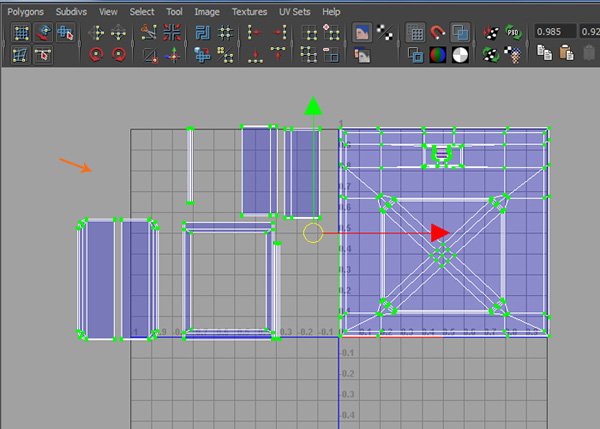
Task: Select the UV Lattice tool icon
Action: pos(21,33)
